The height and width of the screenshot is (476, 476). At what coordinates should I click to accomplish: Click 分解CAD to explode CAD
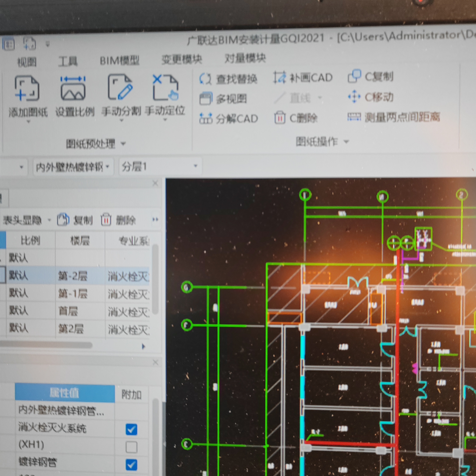[x=228, y=119]
